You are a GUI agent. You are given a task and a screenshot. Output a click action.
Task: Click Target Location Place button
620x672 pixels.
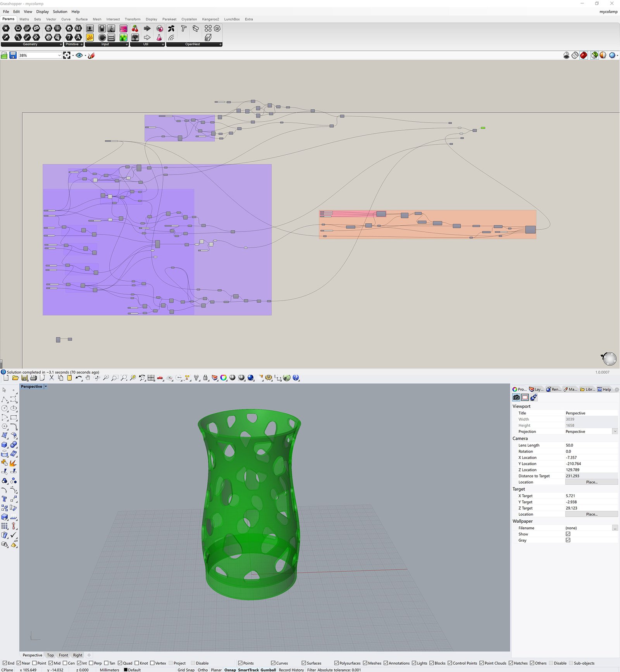[592, 514]
